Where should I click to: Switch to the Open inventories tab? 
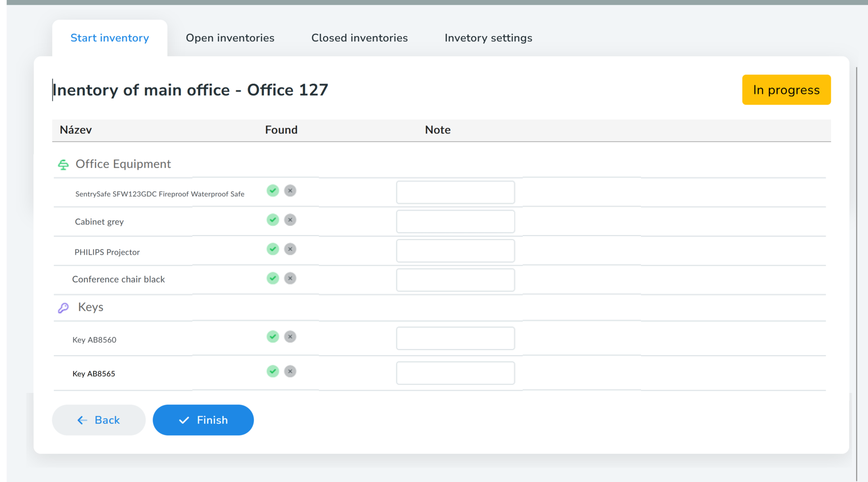[x=230, y=38]
